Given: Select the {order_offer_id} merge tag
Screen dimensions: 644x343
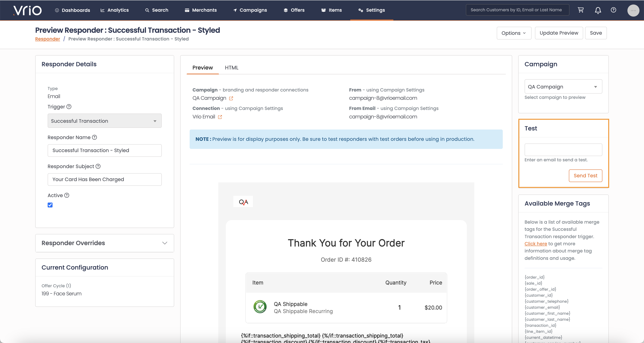Looking at the screenshot, I should [x=540, y=289].
